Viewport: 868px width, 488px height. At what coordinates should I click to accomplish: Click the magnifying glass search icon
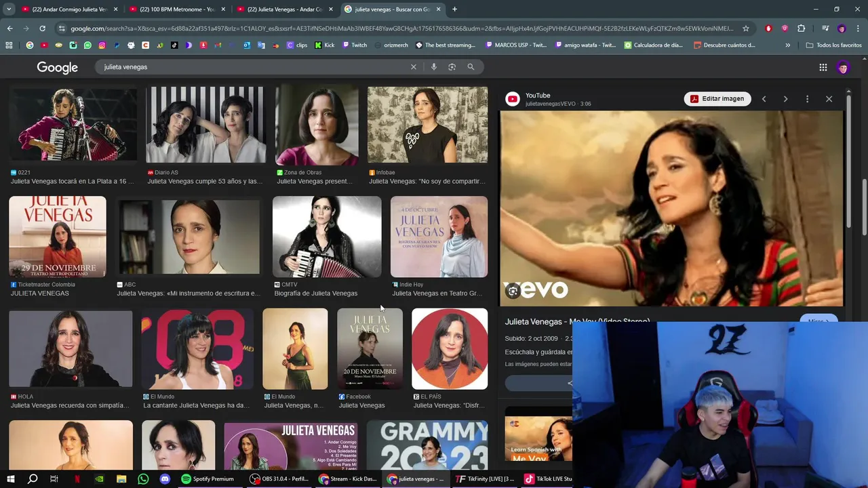click(x=471, y=67)
